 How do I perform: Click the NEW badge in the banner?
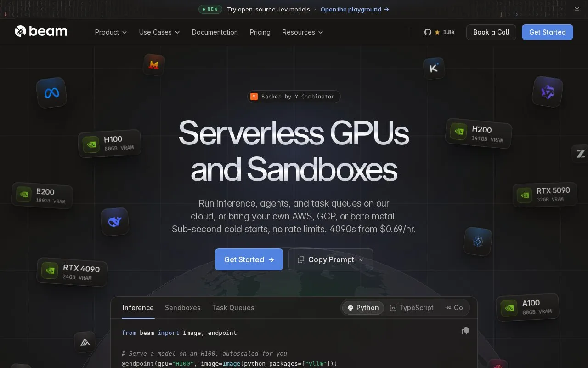click(x=210, y=9)
